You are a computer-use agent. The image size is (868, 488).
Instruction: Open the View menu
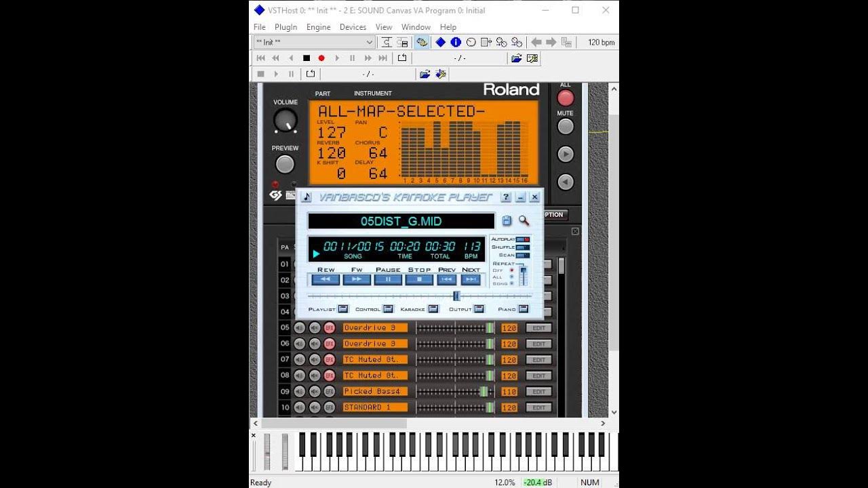pyautogui.click(x=384, y=27)
